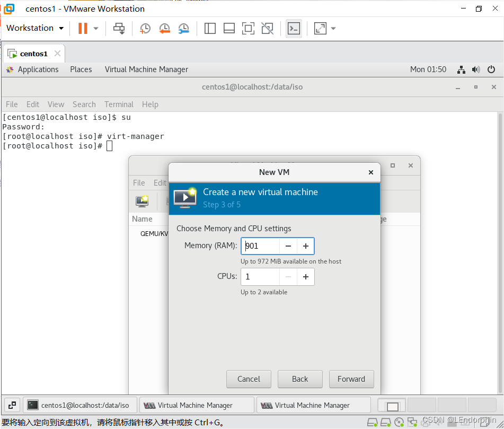Image resolution: width=504 pixels, height=429 pixels.
Task: Click new virtual machine icon in Virtual Machine Manager
Action: tap(142, 202)
